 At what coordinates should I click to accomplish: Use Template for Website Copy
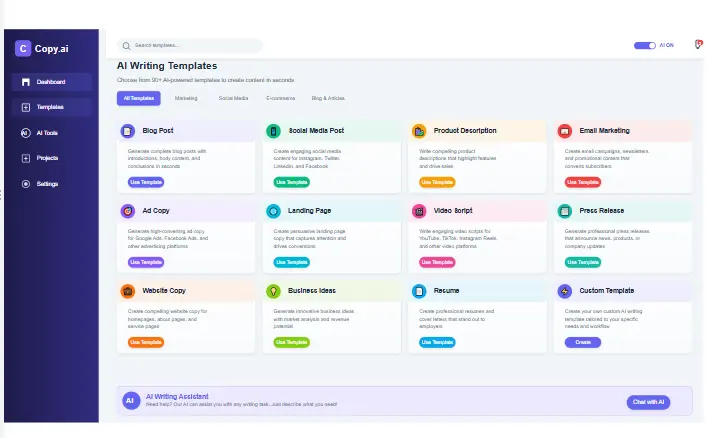pyautogui.click(x=146, y=342)
